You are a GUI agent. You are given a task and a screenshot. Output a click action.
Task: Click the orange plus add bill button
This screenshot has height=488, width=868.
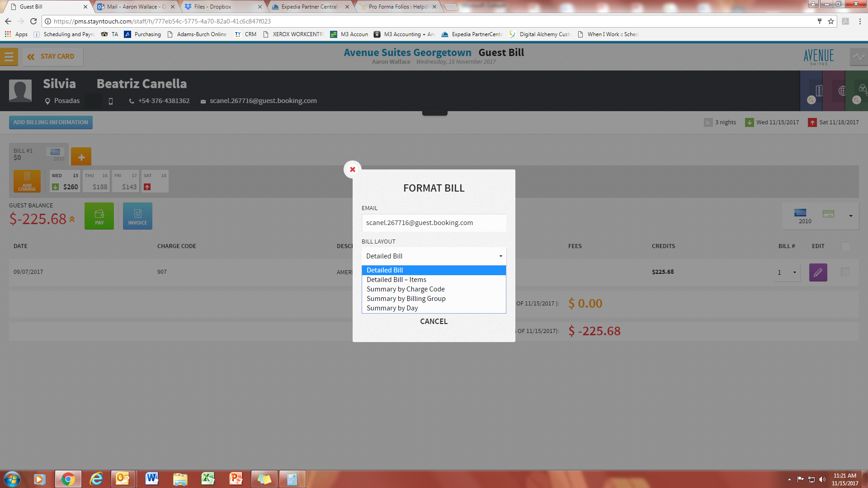tap(81, 157)
